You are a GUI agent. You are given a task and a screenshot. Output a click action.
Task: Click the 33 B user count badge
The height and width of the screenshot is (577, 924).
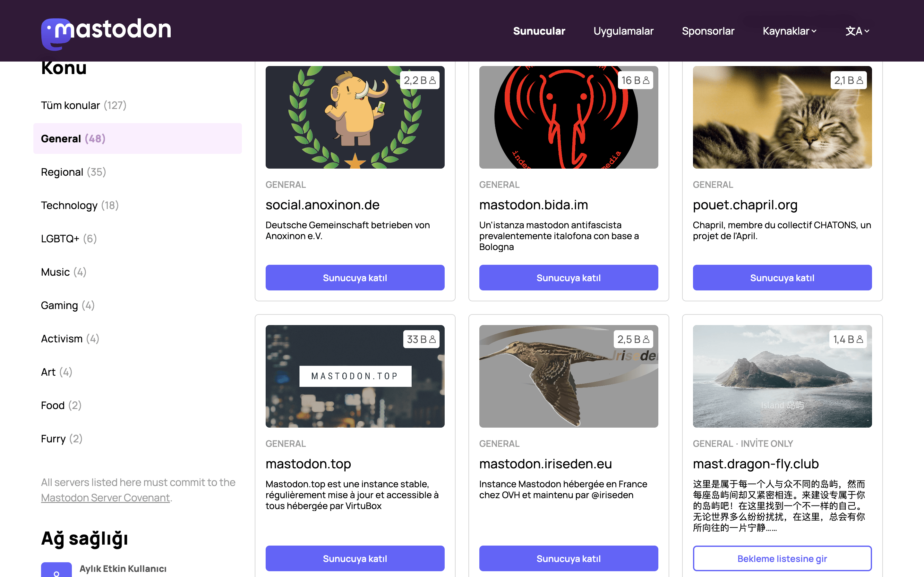point(421,339)
